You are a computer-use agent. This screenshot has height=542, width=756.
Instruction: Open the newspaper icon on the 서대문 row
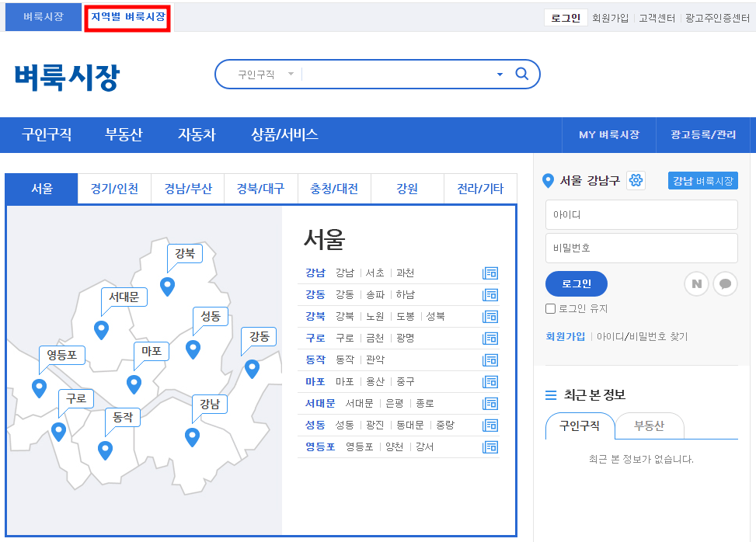point(490,403)
